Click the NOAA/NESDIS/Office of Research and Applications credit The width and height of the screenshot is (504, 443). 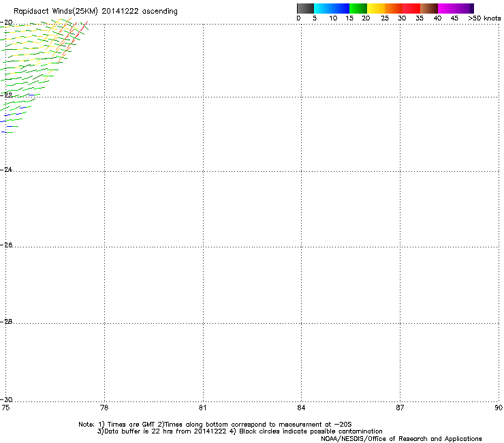point(401,439)
